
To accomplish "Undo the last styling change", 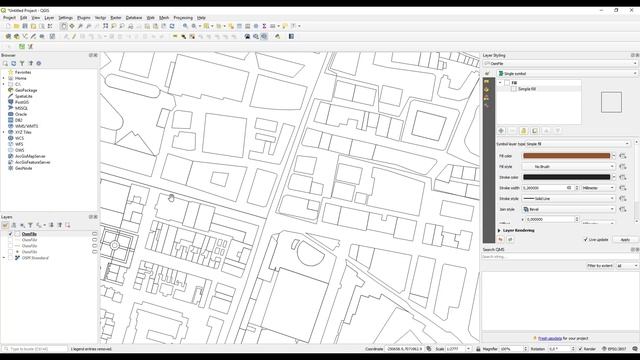I will click(x=501, y=240).
